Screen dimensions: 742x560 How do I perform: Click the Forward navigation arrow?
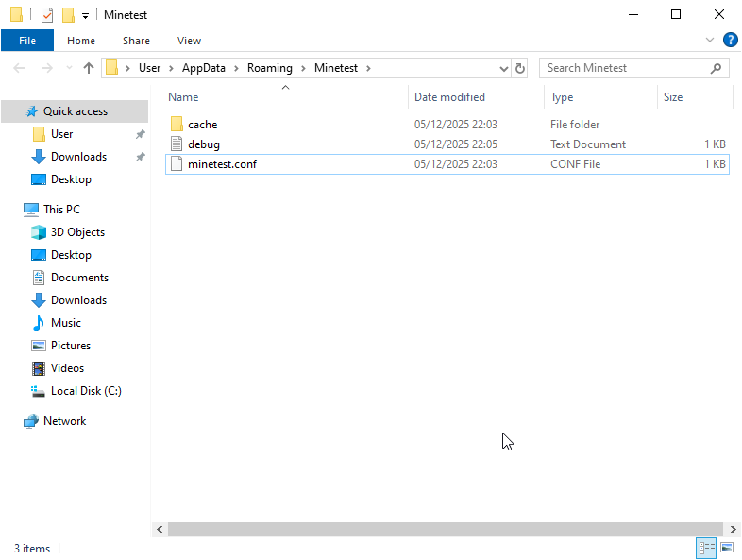click(x=47, y=68)
